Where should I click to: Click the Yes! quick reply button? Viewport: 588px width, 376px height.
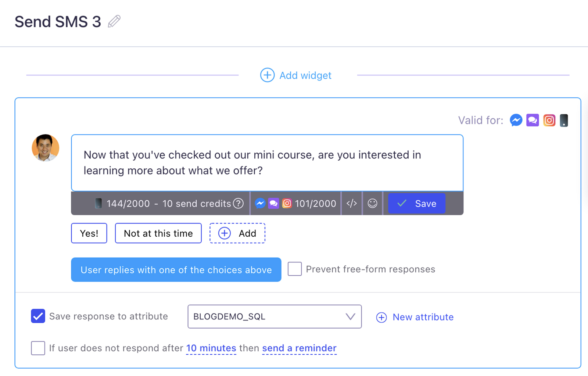89,233
